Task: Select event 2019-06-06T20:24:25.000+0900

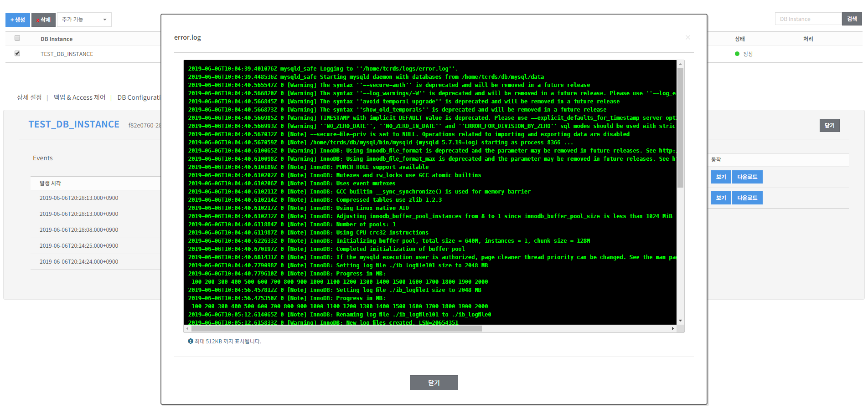Action: (x=79, y=246)
